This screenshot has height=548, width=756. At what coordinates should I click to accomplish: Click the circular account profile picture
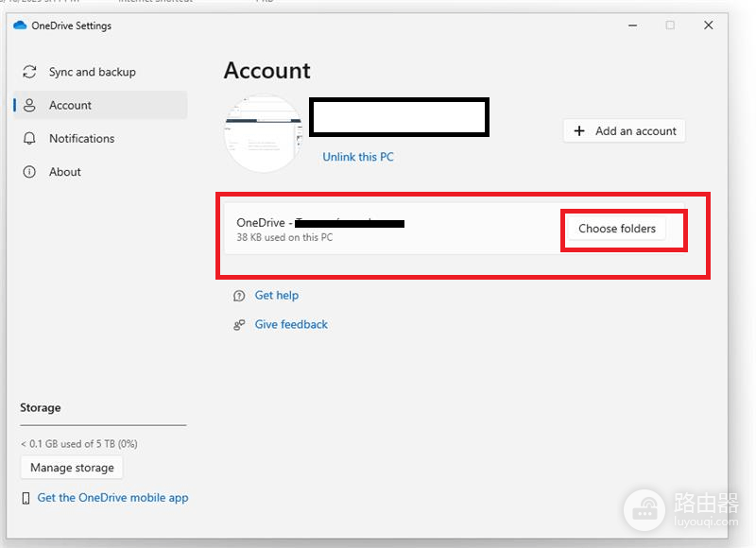click(x=264, y=133)
